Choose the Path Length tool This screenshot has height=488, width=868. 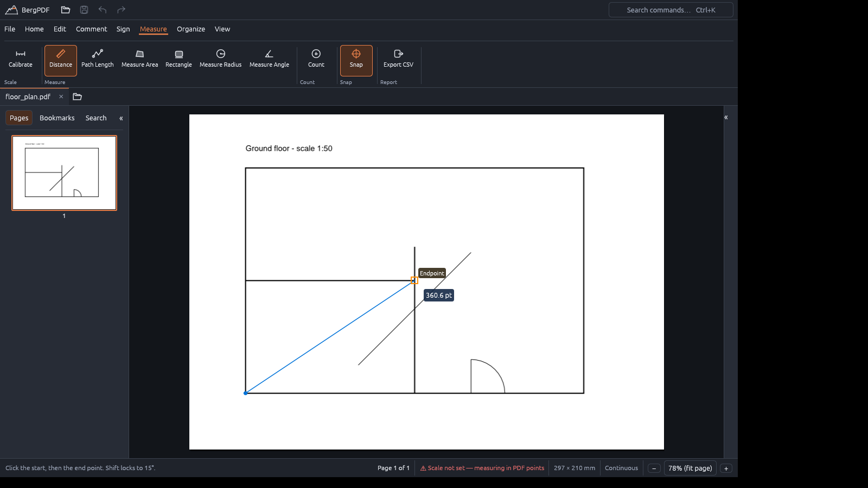(98, 60)
